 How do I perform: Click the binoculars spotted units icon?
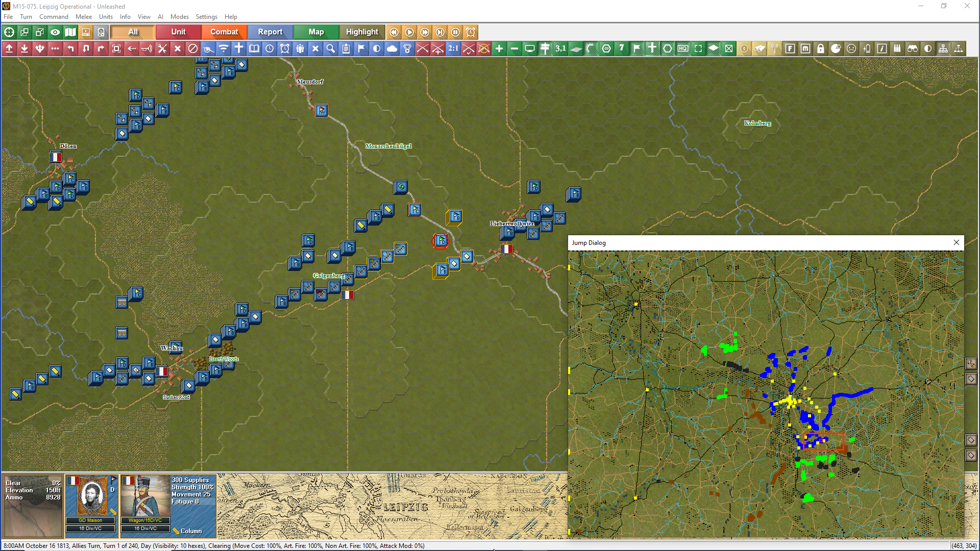coord(913,48)
